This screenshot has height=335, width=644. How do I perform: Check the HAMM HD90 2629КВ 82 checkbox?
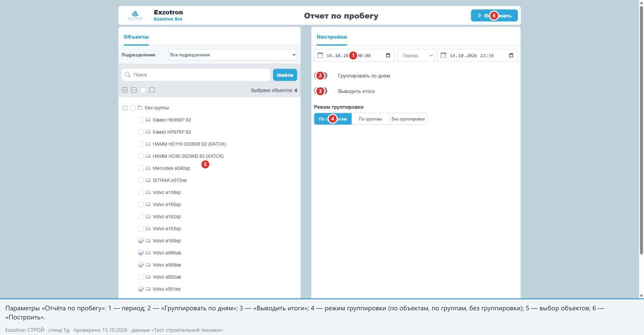pyautogui.click(x=141, y=156)
